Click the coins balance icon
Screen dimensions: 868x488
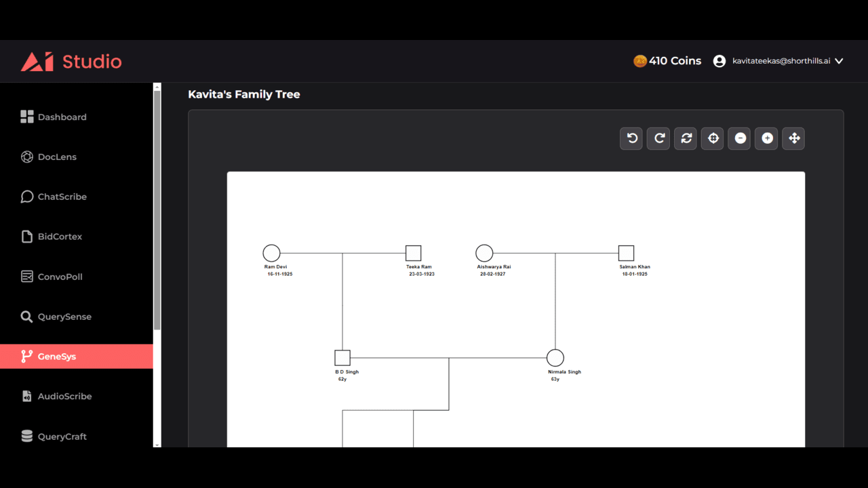[x=639, y=61]
